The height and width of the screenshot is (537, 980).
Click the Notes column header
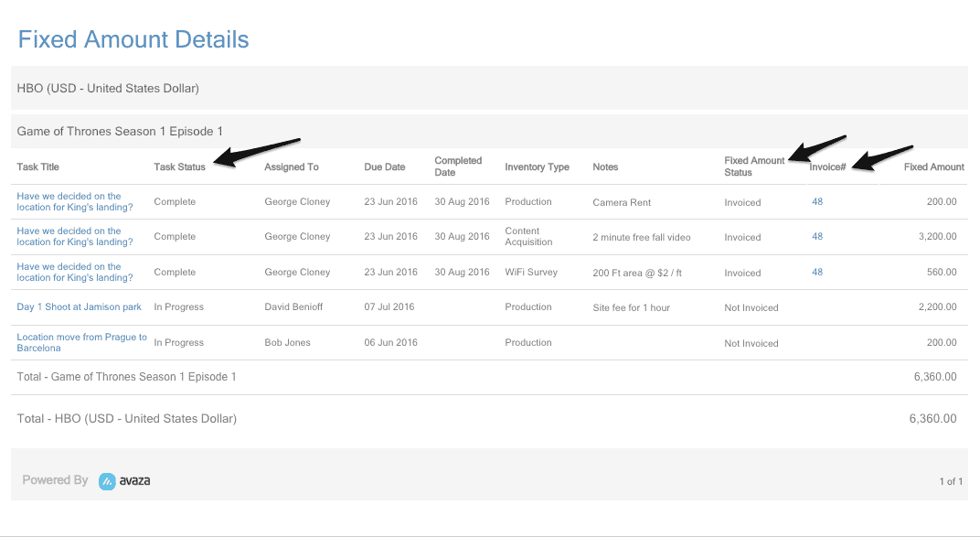(605, 167)
